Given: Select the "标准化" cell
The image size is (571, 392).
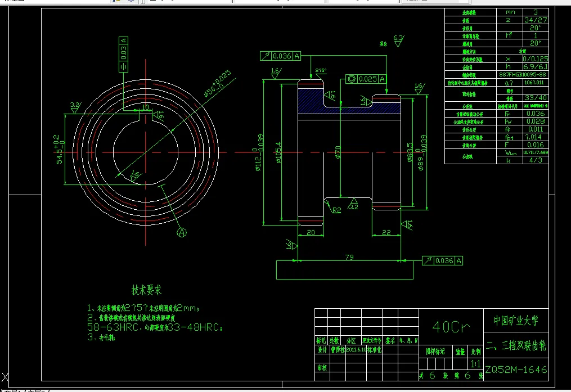Looking at the screenshot, I should point(374,349).
